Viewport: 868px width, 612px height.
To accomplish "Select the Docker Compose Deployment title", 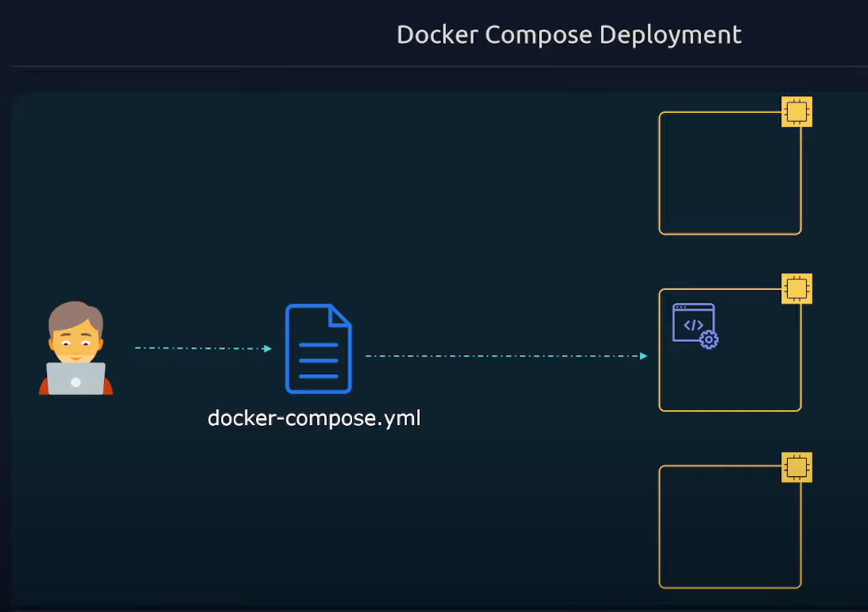I will pyautogui.click(x=568, y=35).
